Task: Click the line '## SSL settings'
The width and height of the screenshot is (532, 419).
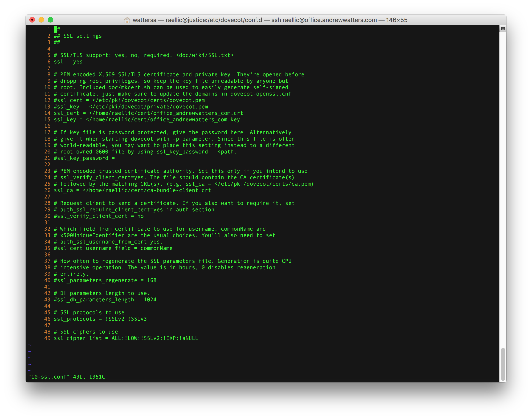Action: tap(78, 36)
